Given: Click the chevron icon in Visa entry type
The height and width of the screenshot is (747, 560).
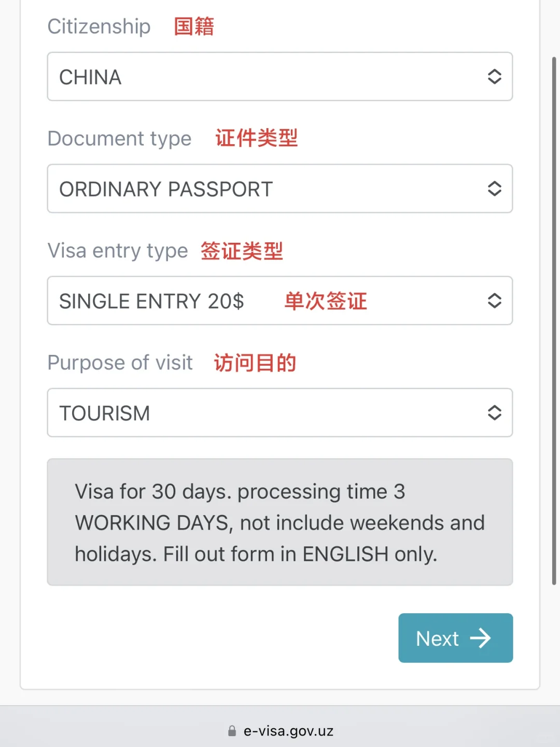Looking at the screenshot, I should tap(494, 301).
